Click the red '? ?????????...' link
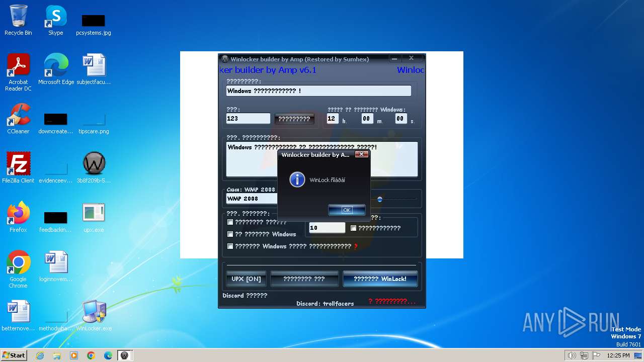 pyautogui.click(x=392, y=301)
